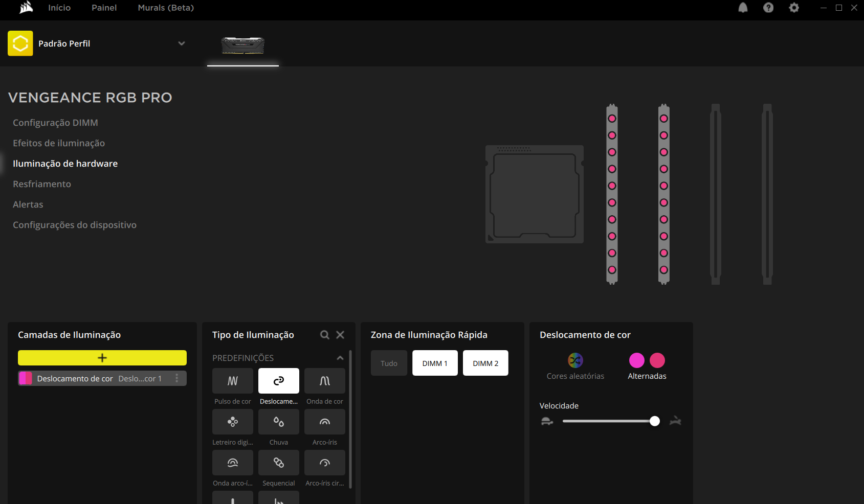The image size is (864, 504).
Task: Go to the Início tab
Action: pyautogui.click(x=59, y=8)
